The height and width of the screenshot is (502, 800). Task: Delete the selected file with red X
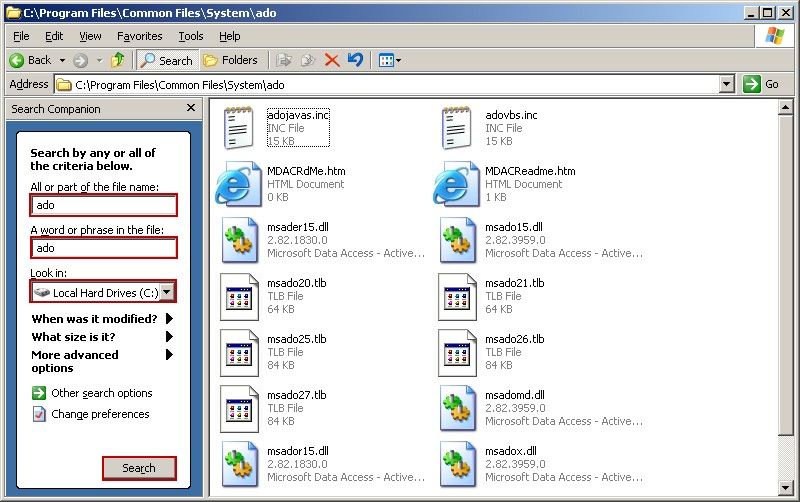[332, 60]
